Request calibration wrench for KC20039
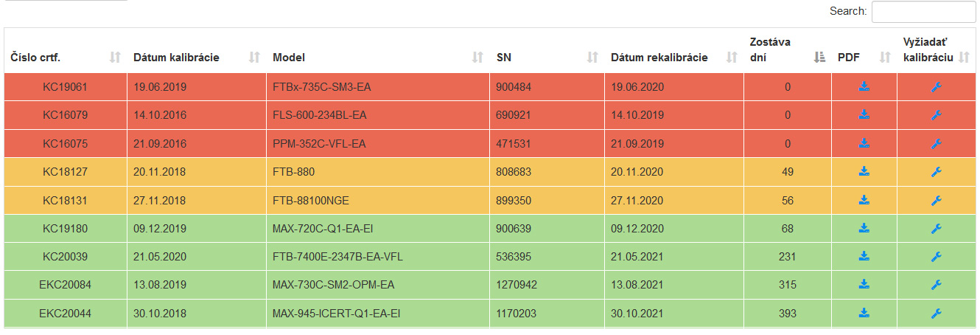The image size is (980, 335). tap(937, 257)
